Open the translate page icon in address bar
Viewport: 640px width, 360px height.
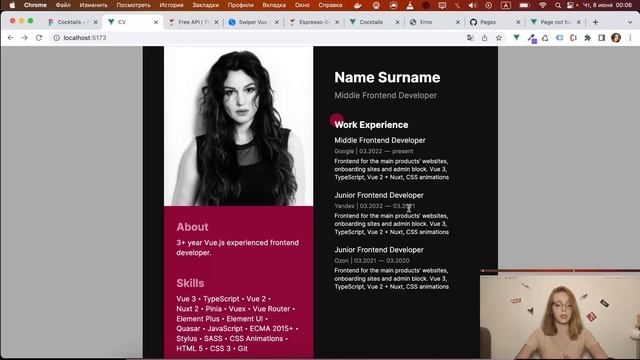point(470,38)
